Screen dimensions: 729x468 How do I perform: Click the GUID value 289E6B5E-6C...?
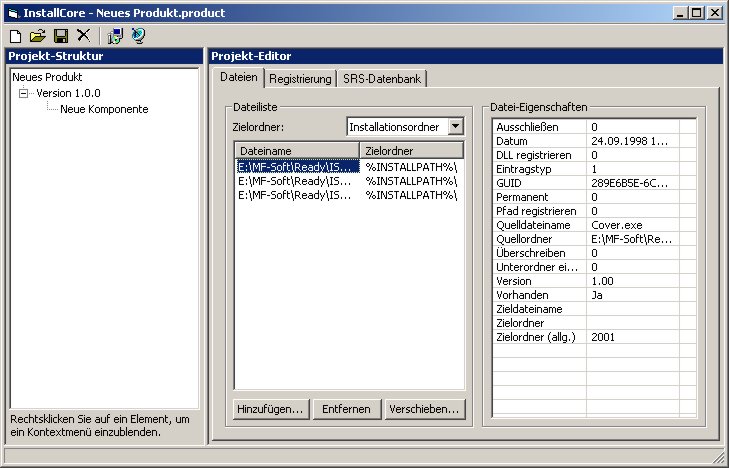(x=632, y=183)
